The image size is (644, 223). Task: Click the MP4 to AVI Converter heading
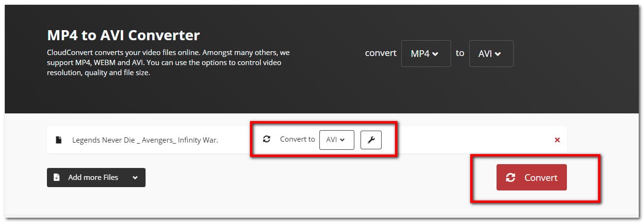(x=124, y=35)
